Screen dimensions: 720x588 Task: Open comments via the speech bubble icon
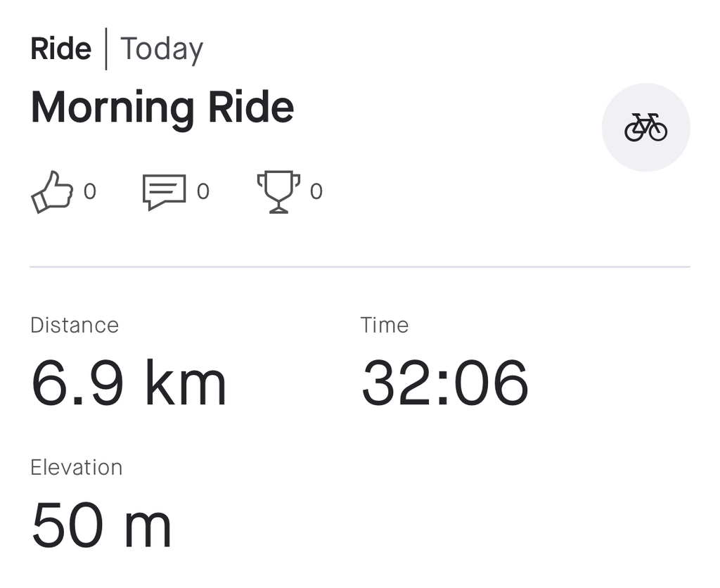tap(164, 191)
